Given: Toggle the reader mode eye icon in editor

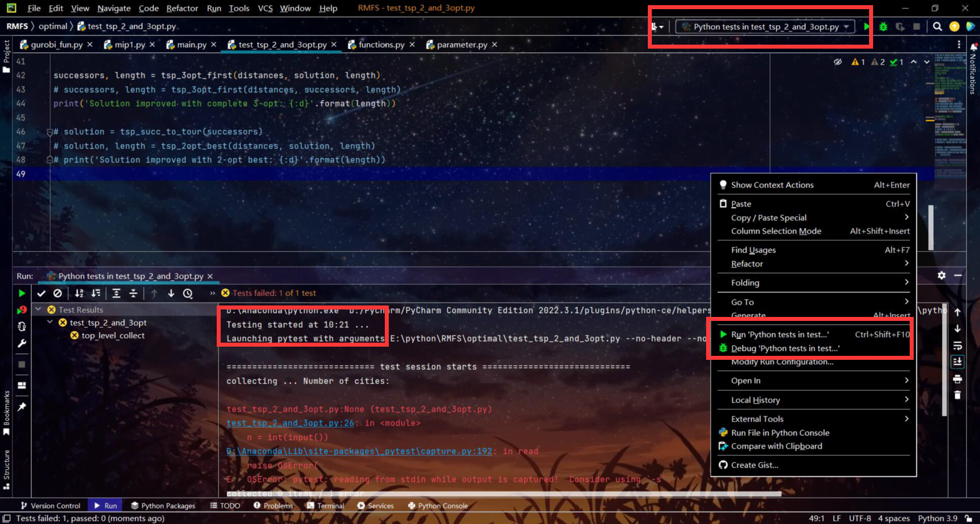Looking at the screenshot, I should (838, 62).
